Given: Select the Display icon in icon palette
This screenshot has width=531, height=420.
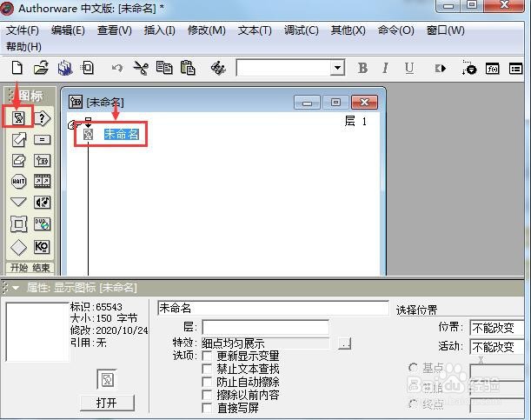Looking at the screenshot, I should click(x=18, y=118).
